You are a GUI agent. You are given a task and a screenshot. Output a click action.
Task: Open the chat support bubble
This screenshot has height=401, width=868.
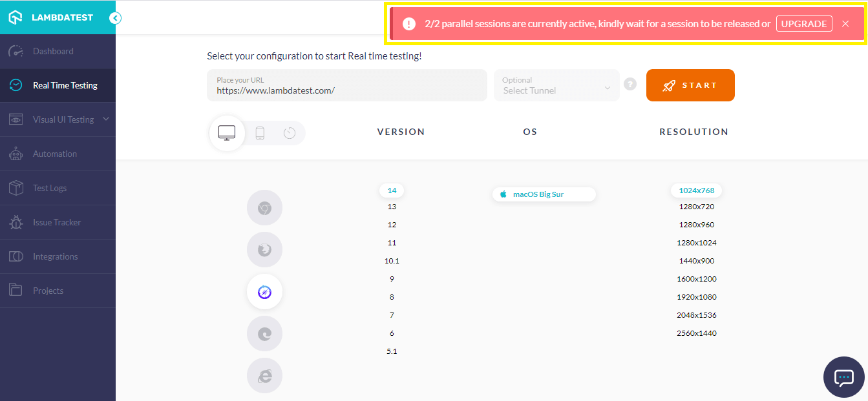(844, 377)
